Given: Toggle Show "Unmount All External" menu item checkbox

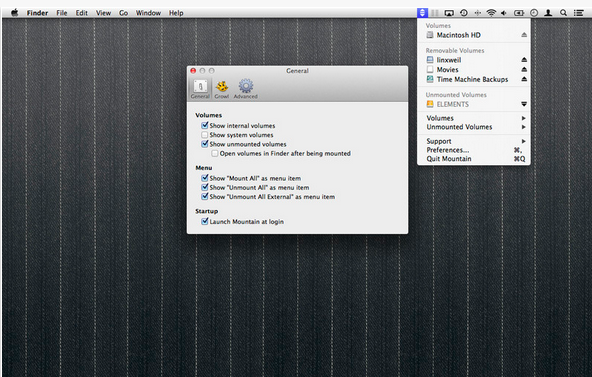Looking at the screenshot, I should coord(205,196).
